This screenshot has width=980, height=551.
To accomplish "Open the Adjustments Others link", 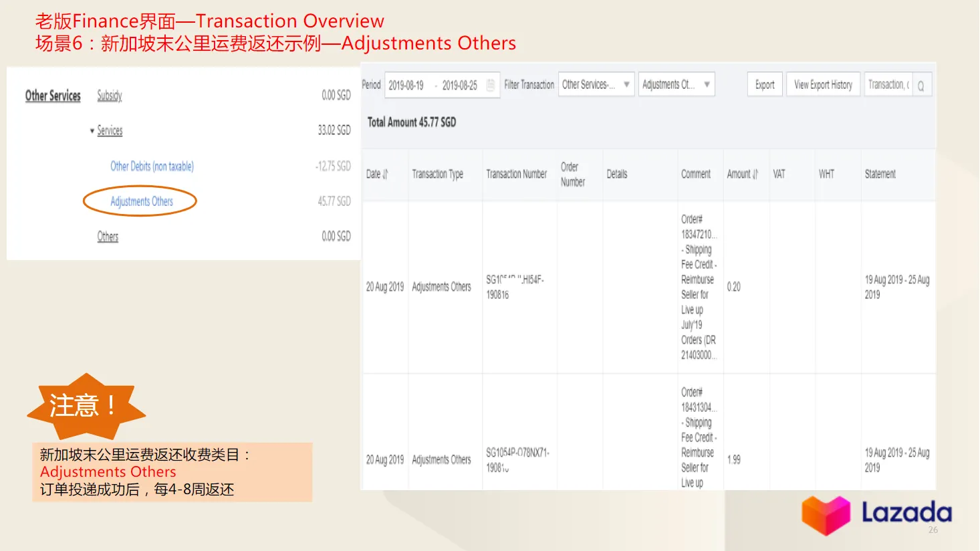I will (x=141, y=201).
